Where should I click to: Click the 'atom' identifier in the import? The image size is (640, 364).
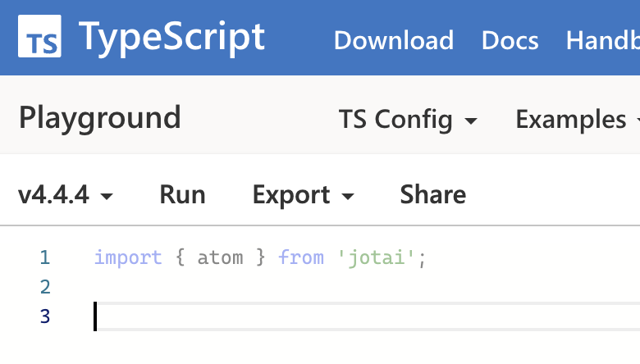click(x=221, y=257)
